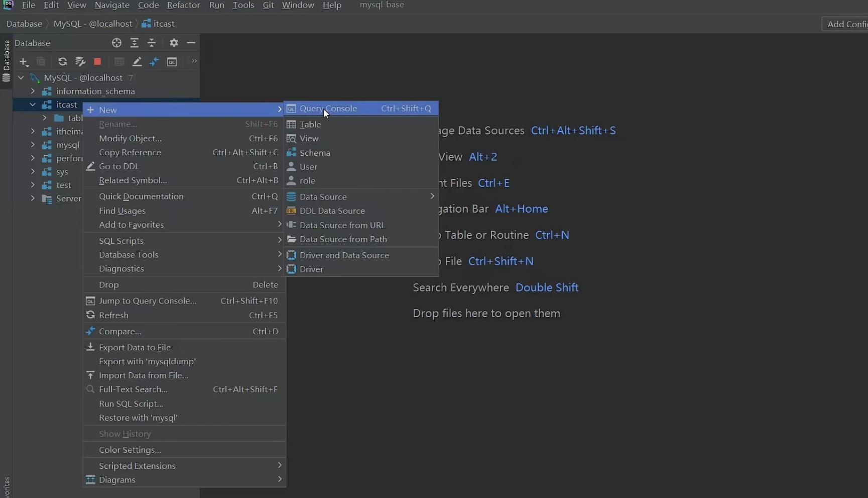Image resolution: width=868 pixels, height=498 pixels.
Task: Show more toolbar items chevron
Action: point(194,61)
